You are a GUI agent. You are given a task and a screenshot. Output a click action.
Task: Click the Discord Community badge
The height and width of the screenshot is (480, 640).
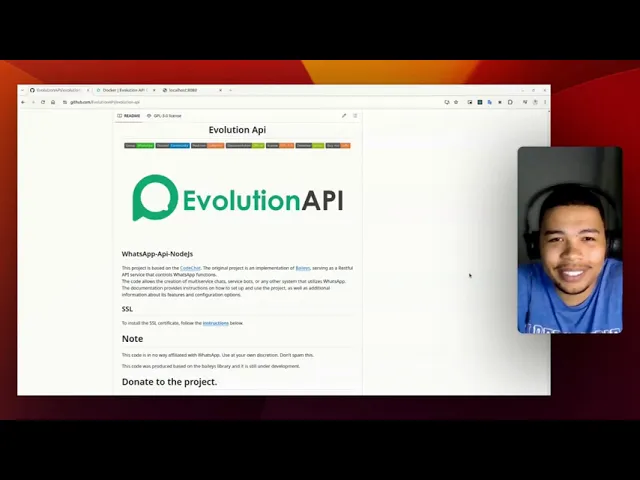point(173,146)
